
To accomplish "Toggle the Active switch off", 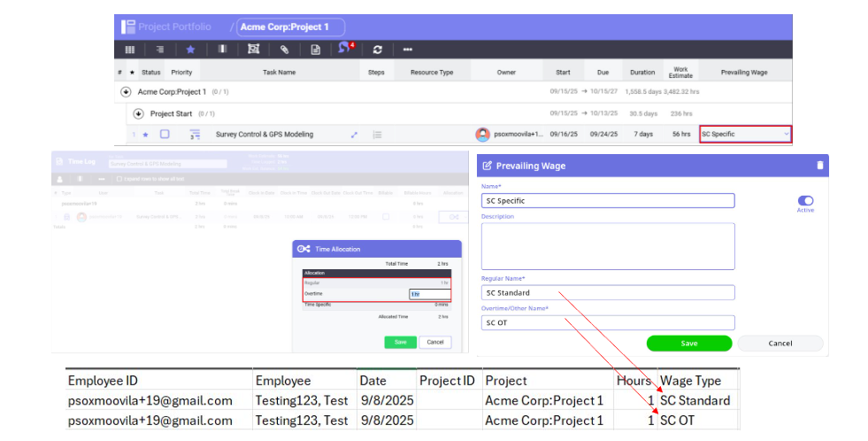I will (805, 201).
